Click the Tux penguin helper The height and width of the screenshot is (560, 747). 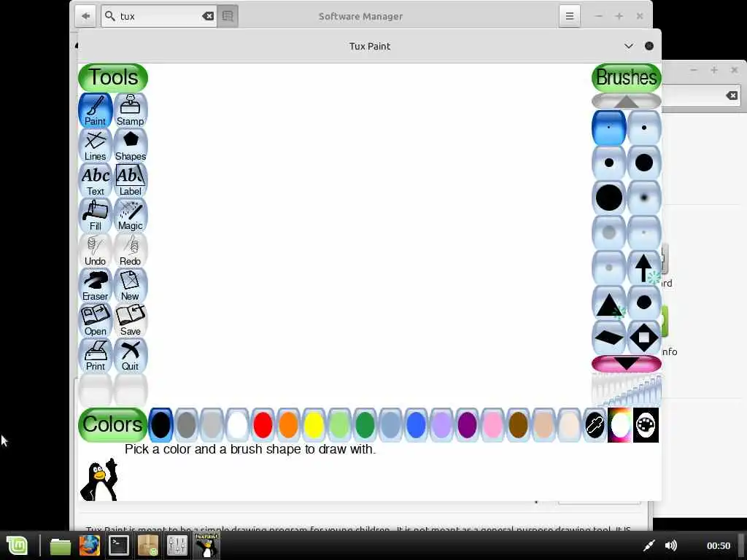pos(99,480)
